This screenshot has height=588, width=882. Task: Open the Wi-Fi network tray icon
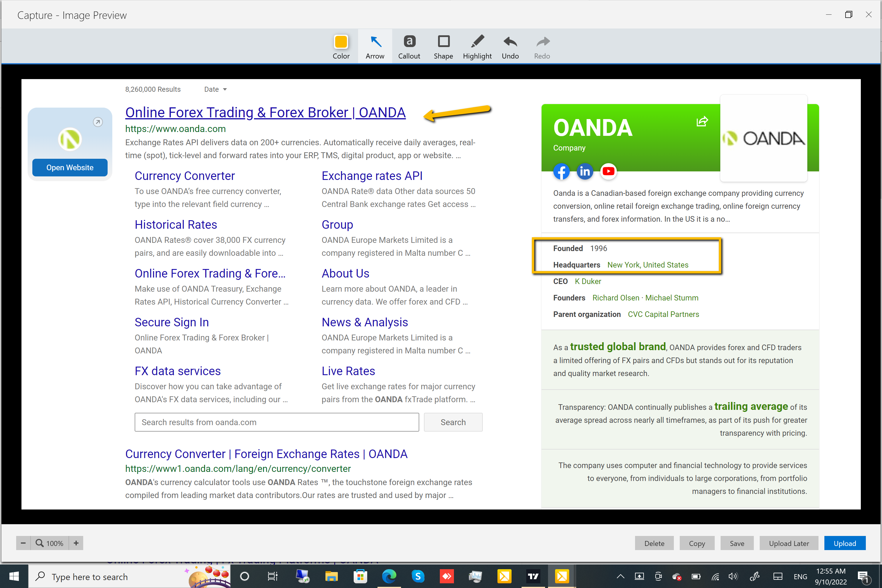[x=715, y=576]
